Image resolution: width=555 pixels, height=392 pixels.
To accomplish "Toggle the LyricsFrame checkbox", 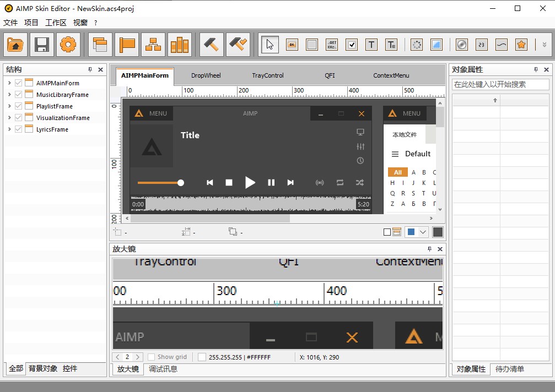I will tap(19, 129).
